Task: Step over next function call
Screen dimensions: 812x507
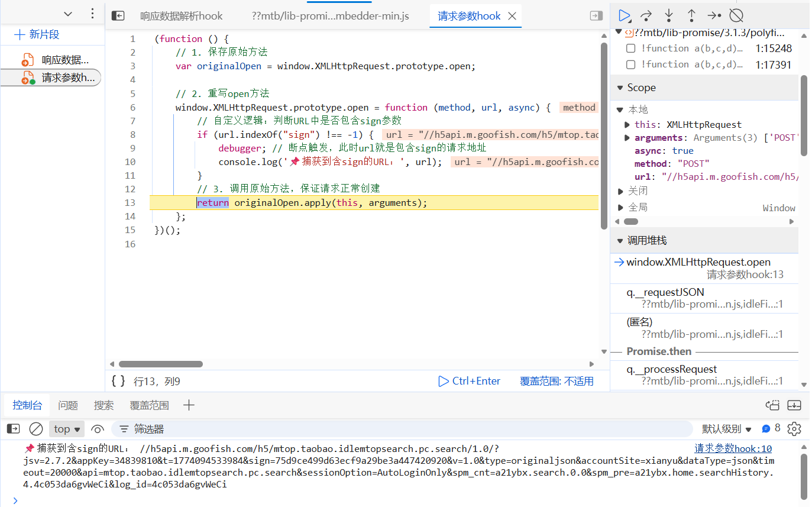Action: [646, 15]
